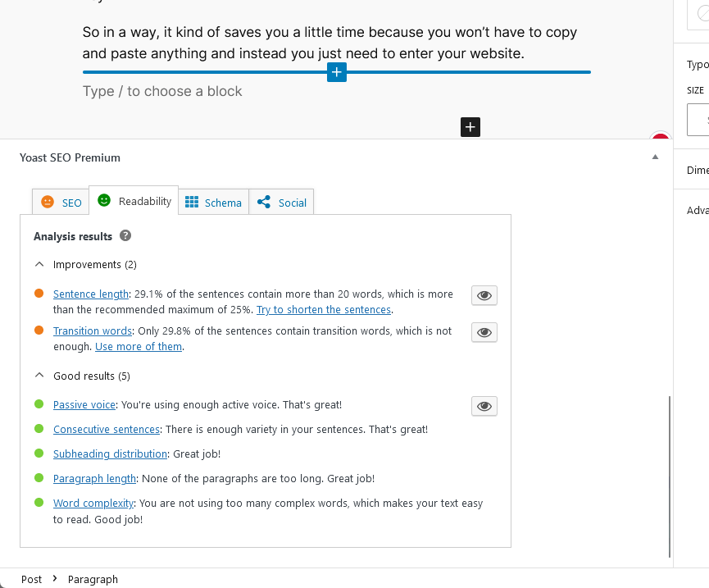This screenshot has height=588, width=709.
Task: Open the Transition words link
Action: pyautogui.click(x=93, y=331)
